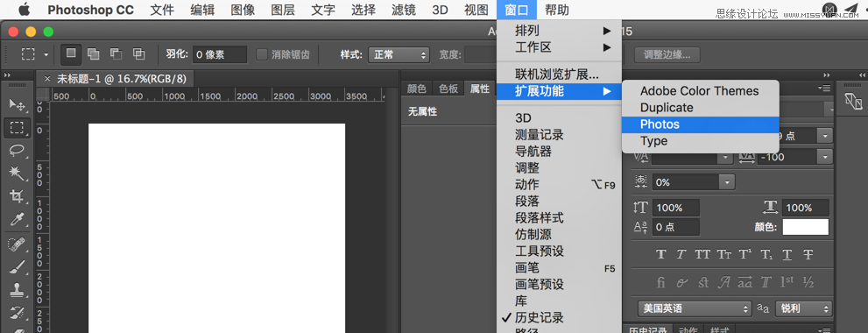The height and width of the screenshot is (333, 868).
Task: Expand the 排列 submenu
Action: [559, 31]
